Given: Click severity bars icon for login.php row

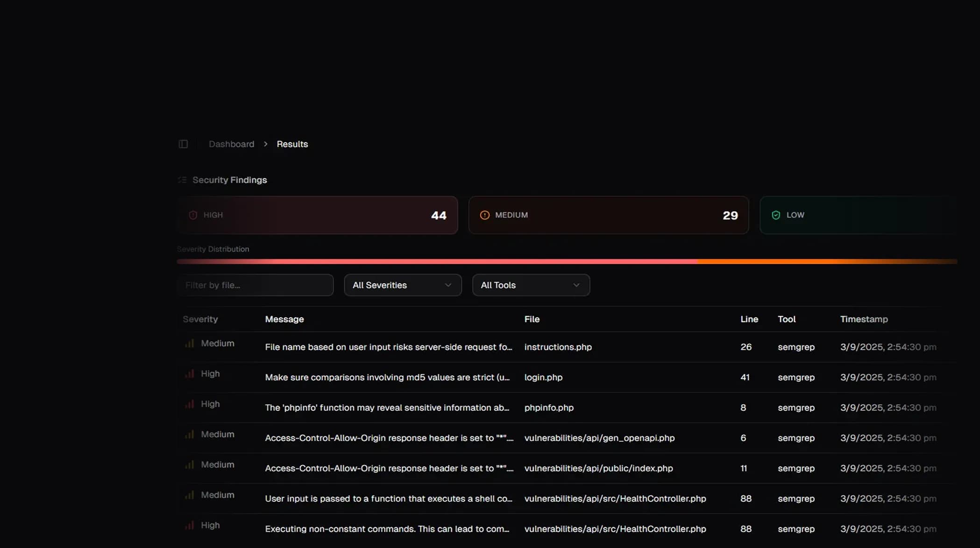Looking at the screenshot, I should (189, 374).
